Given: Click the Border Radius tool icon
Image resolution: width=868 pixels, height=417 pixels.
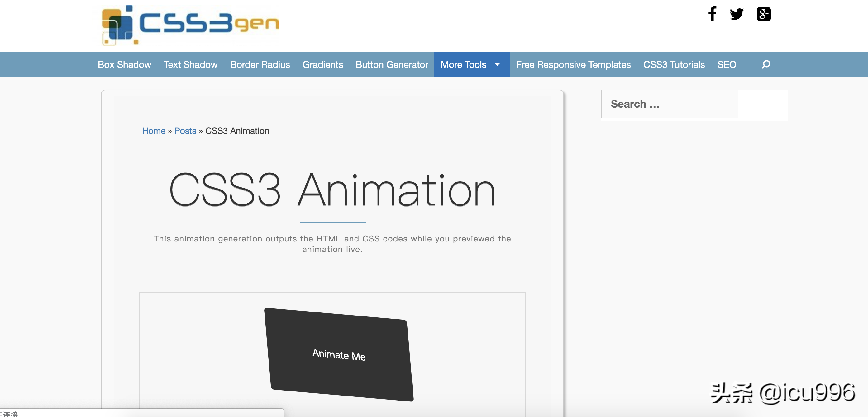Looking at the screenshot, I should [260, 65].
